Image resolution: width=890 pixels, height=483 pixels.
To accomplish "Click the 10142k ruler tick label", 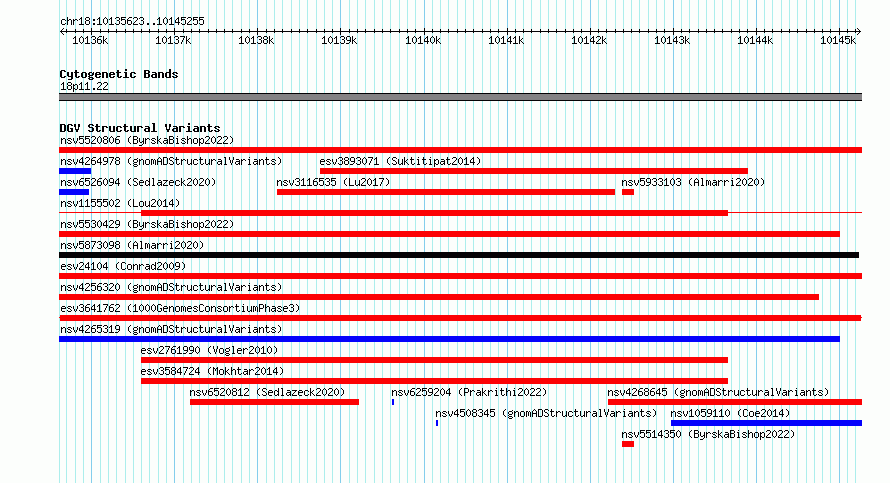I will pos(589,40).
